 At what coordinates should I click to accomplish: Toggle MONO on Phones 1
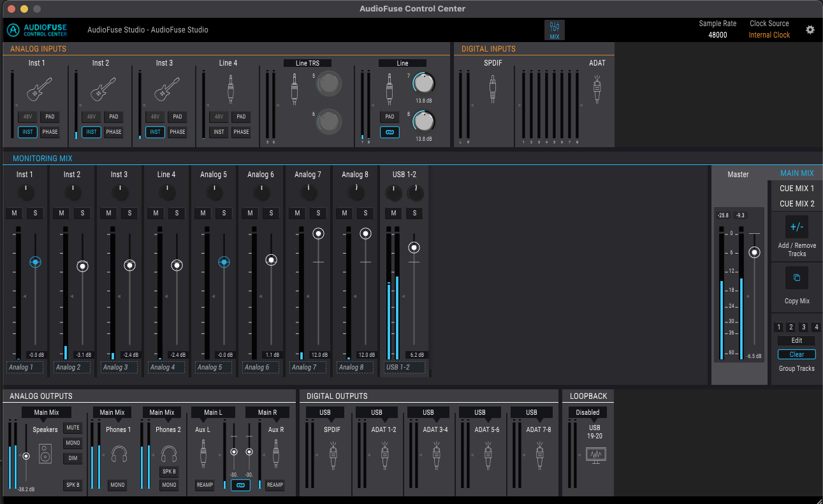(117, 485)
